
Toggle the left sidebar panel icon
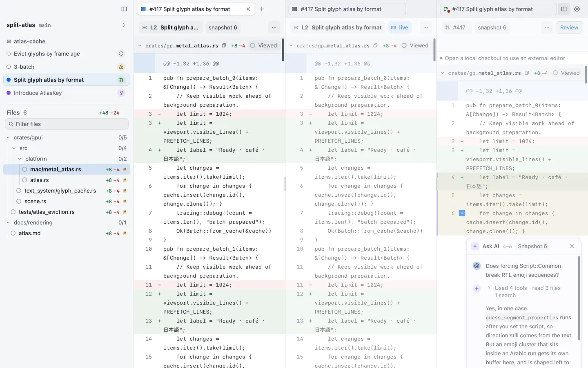124,9
